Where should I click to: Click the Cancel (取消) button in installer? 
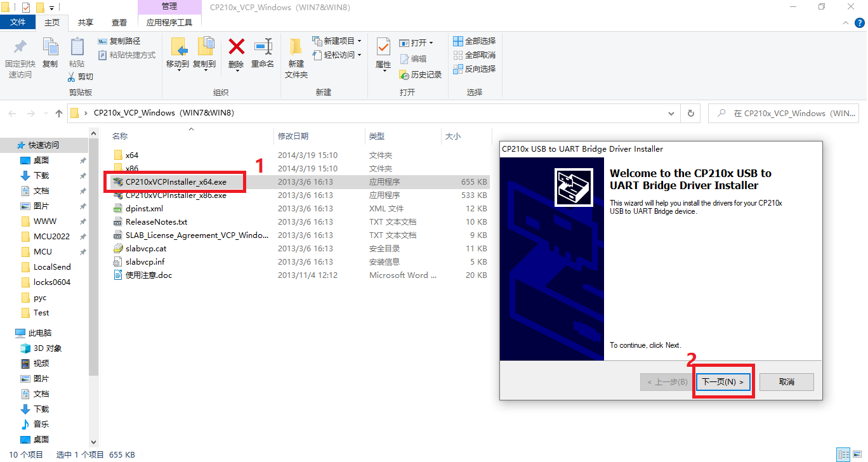[x=786, y=382]
